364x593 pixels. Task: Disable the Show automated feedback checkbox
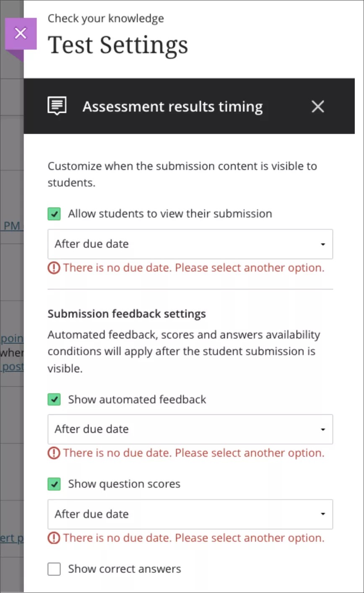[54, 399]
